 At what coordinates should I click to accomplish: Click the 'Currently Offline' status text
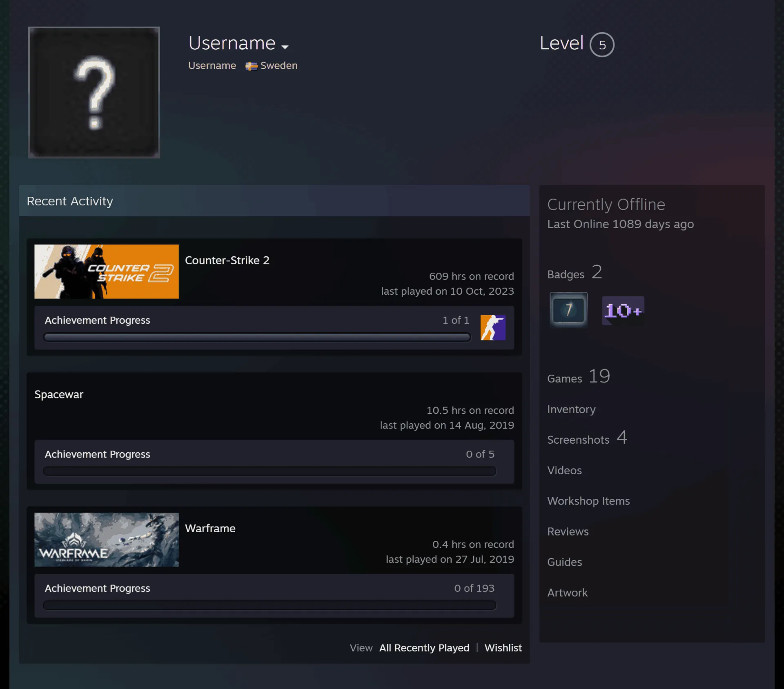point(606,204)
